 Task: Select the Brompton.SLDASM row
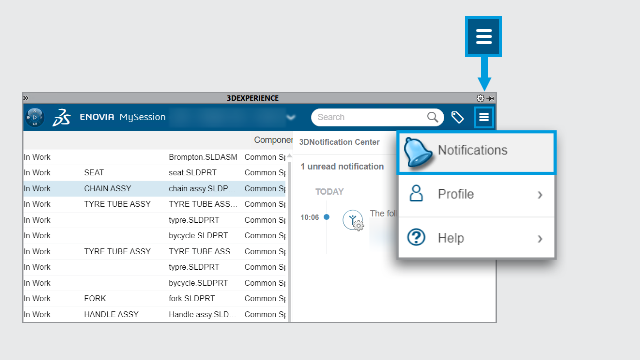point(154,157)
